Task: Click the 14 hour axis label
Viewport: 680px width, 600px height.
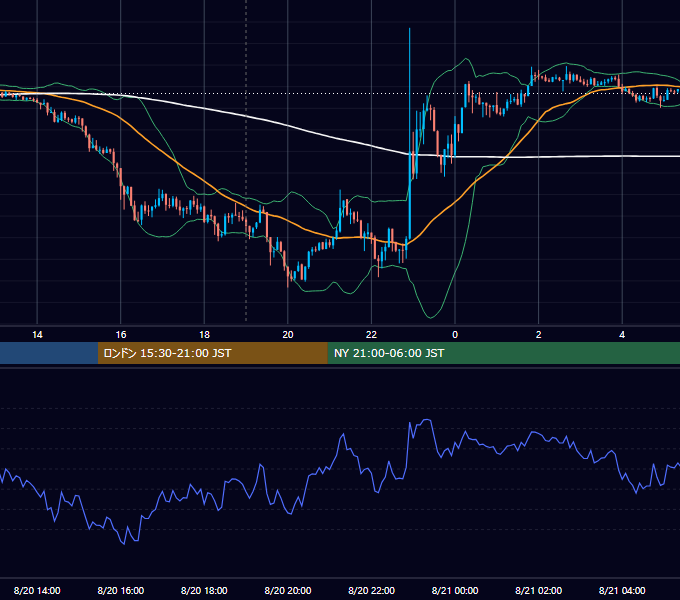Action: [x=37, y=335]
